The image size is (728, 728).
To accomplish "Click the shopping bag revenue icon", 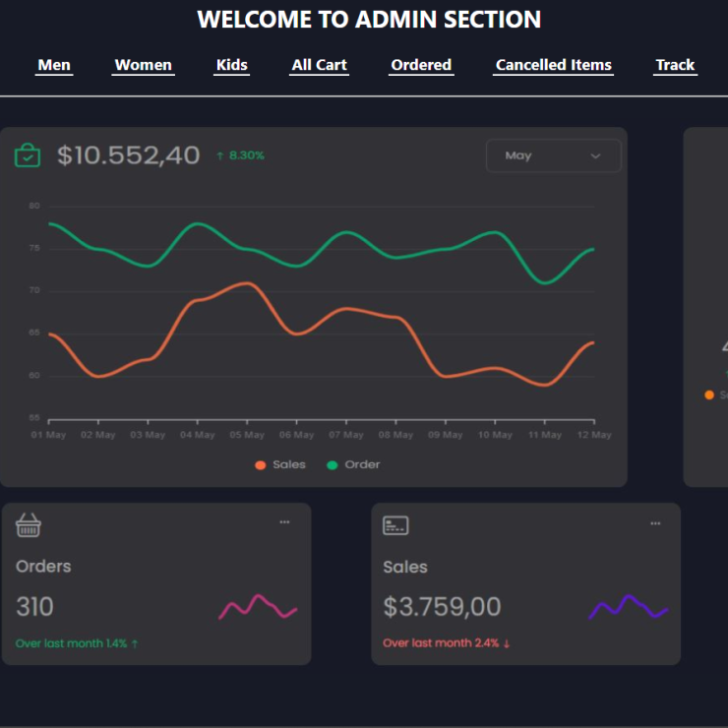I will coord(28,155).
